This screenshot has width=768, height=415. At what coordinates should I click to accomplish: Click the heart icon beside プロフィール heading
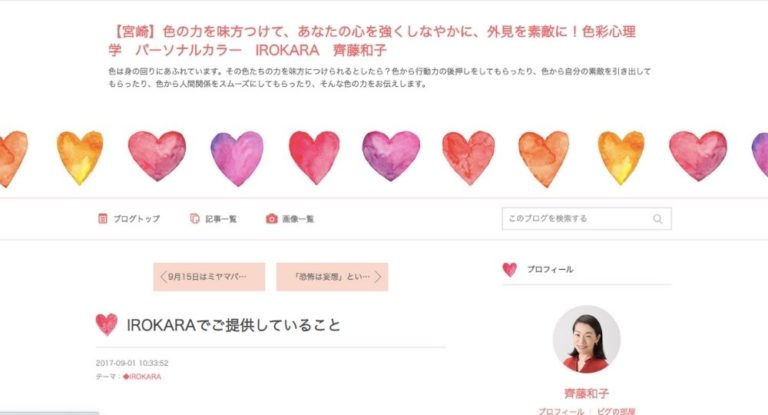tap(510, 270)
